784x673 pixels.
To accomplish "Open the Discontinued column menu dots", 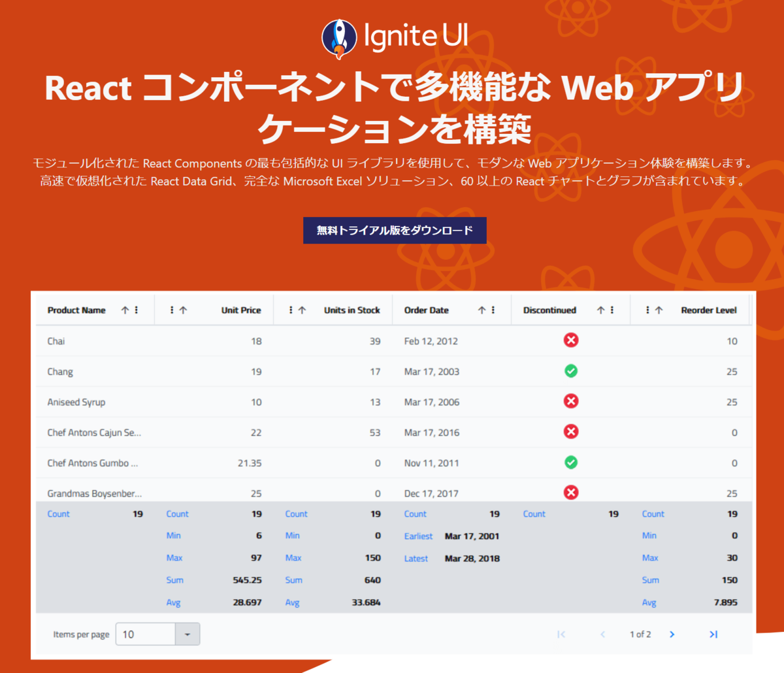I will (x=612, y=310).
